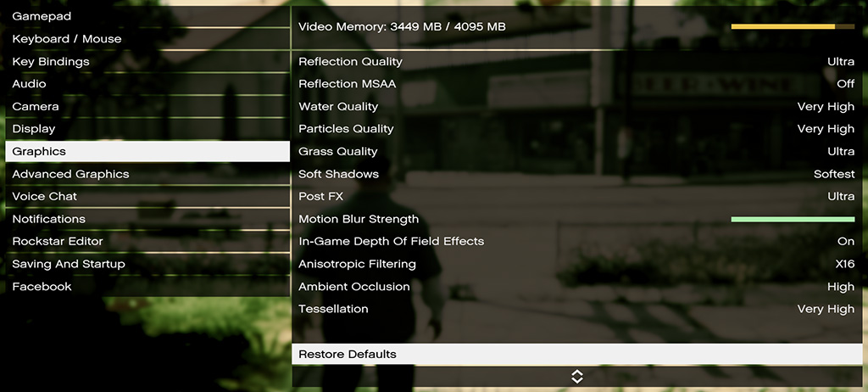The height and width of the screenshot is (392, 868).
Task: Change Soft Shadows from Softest
Action: click(x=833, y=174)
